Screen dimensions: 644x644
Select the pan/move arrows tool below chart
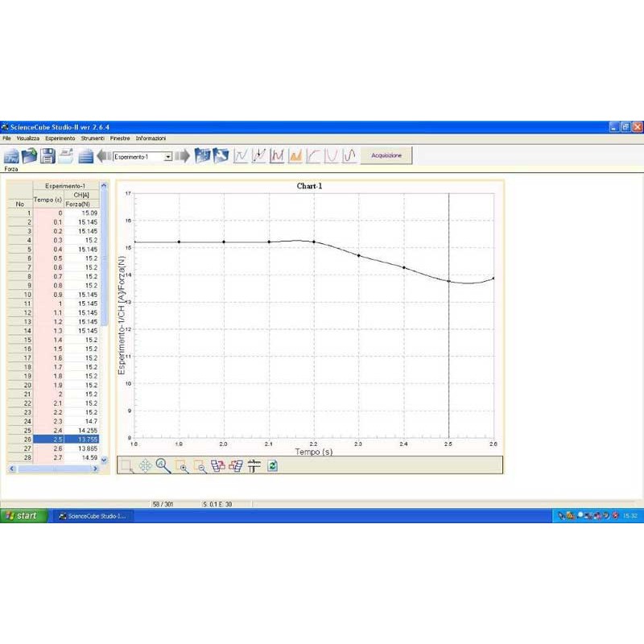[x=145, y=465]
